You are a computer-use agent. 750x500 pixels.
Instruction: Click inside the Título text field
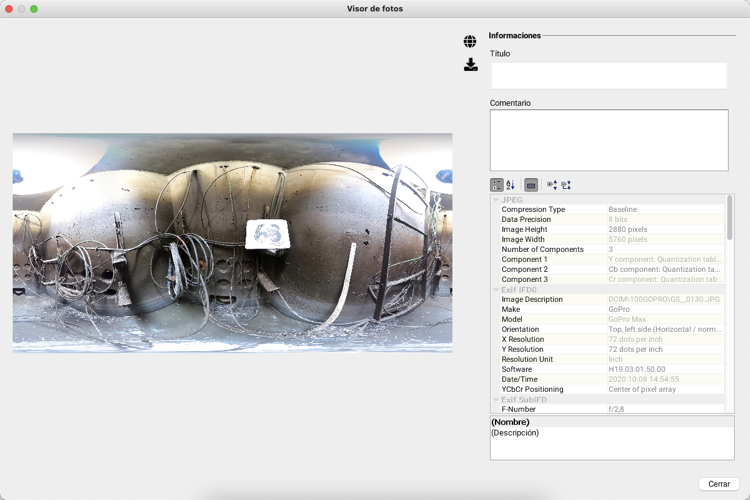(609, 76)
